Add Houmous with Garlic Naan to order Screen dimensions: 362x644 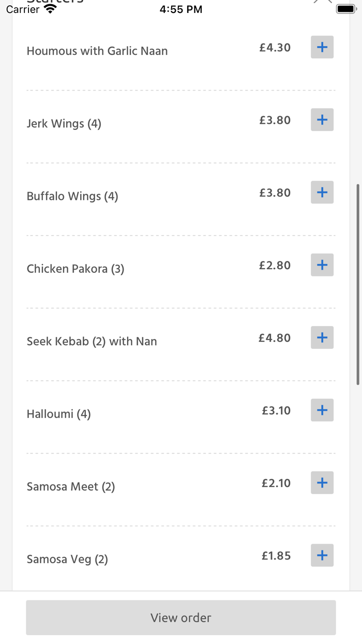pos(322,47)
